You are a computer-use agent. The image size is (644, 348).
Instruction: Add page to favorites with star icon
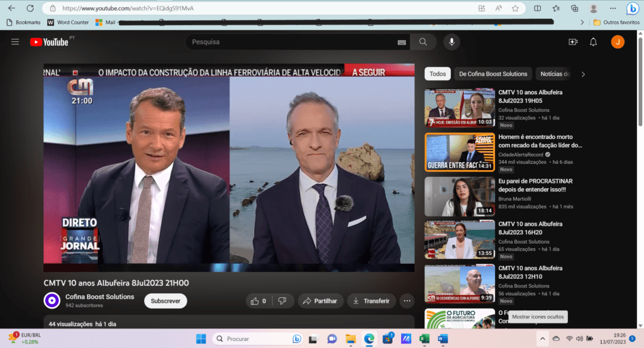515,9
